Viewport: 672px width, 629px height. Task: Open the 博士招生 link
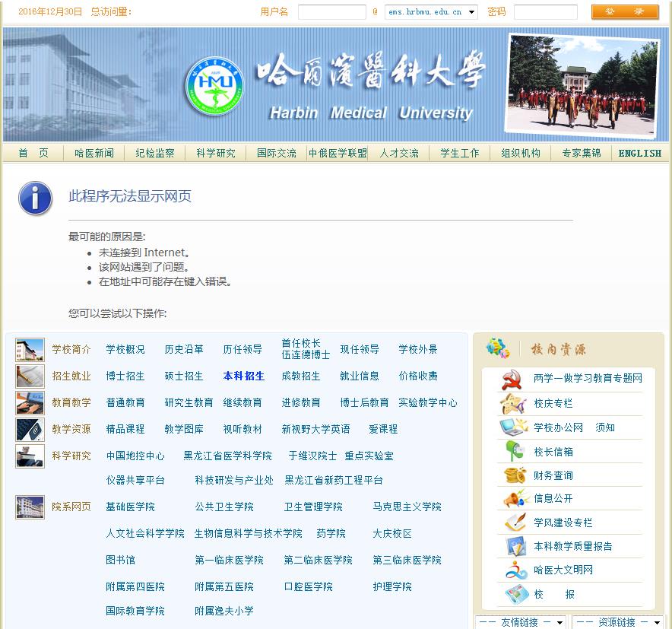125,376
